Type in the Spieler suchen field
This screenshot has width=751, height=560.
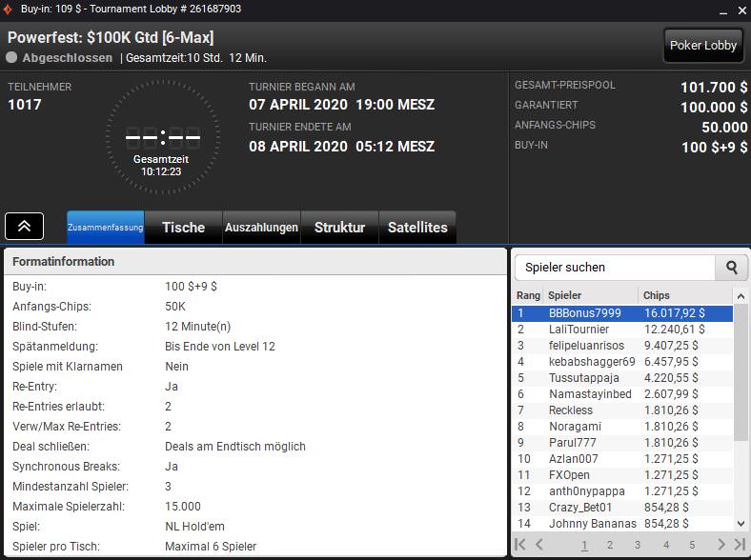(615, 268)
